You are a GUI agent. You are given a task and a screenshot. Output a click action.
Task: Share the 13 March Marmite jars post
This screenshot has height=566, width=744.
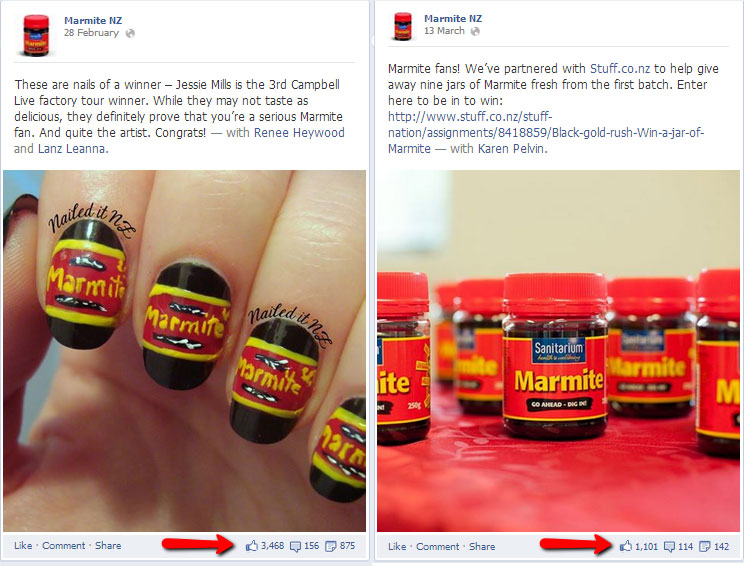[482, 547]
